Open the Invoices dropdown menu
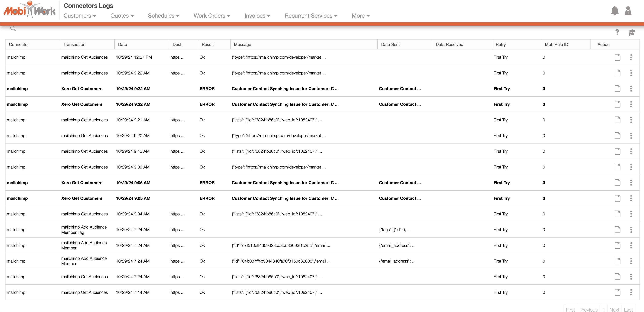 coord(257,16)
